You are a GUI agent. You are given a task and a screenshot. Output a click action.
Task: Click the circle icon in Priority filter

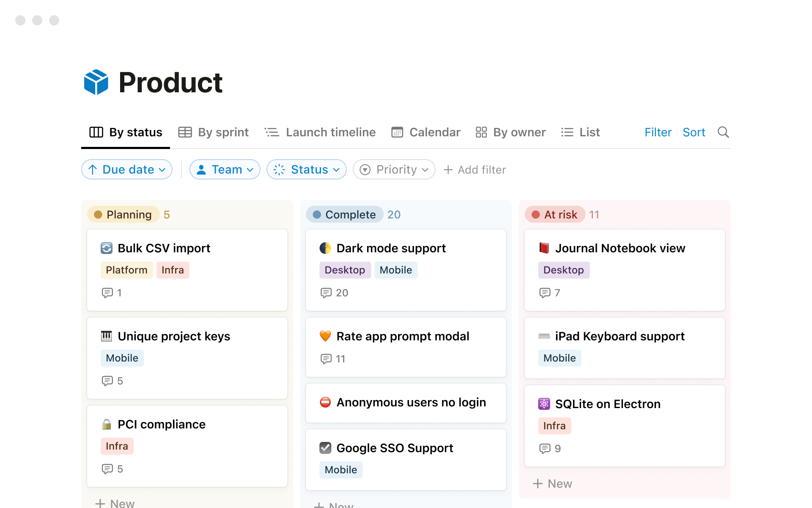coord(365,170)
